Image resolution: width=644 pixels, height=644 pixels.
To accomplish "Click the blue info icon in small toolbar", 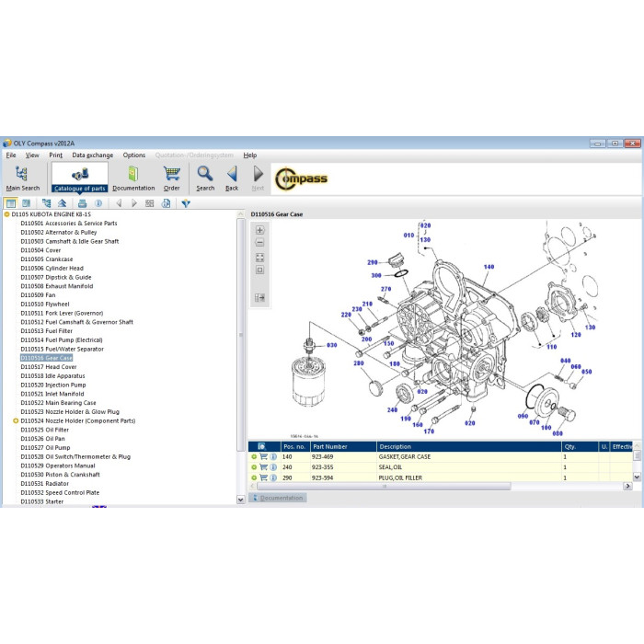I will coord(98,203).
